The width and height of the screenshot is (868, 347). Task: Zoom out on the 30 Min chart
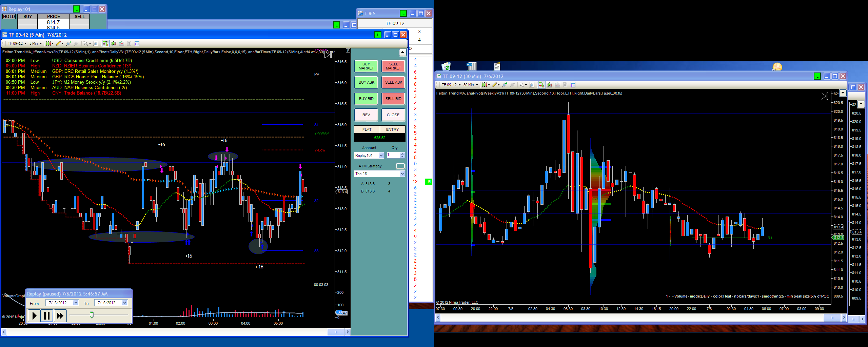click(x=512, y=85)
